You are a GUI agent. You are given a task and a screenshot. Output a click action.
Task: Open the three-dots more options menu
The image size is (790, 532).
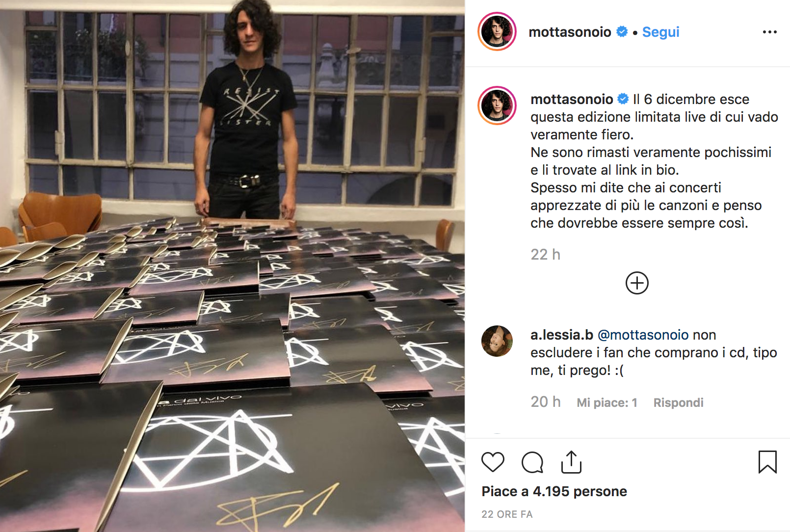(769, 32)
